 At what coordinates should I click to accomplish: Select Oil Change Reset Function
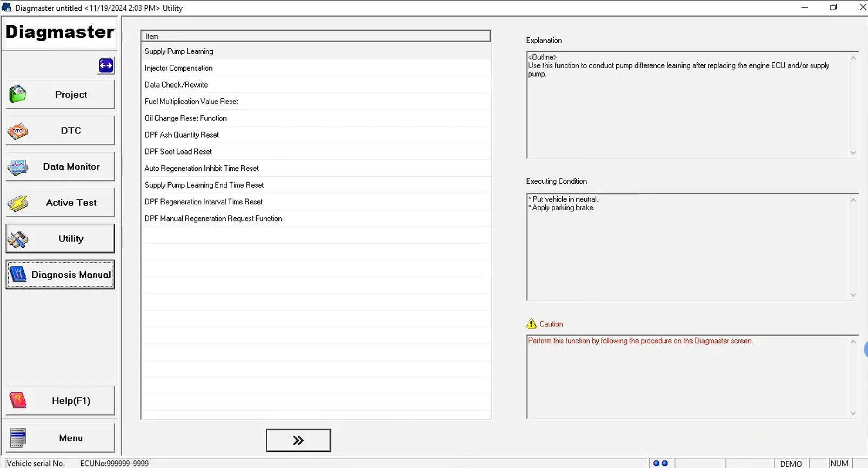pos(316,118)
